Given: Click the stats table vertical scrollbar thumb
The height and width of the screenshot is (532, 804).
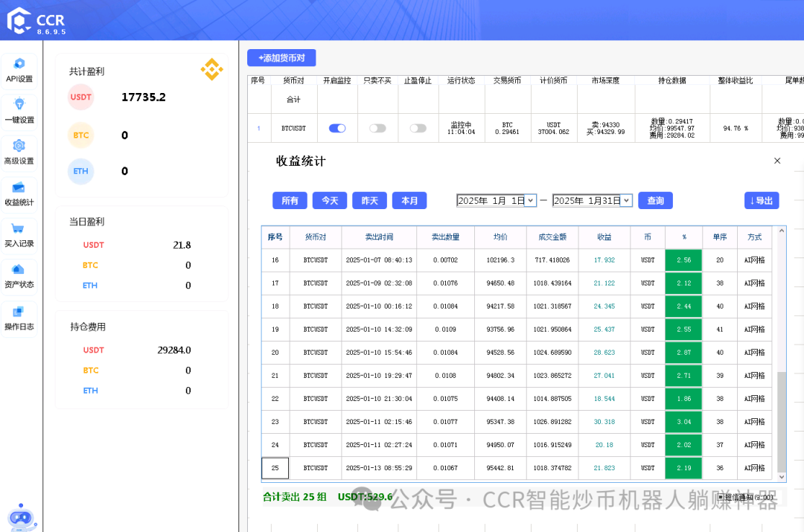Looking at the screenshot, I should point(782,422).
